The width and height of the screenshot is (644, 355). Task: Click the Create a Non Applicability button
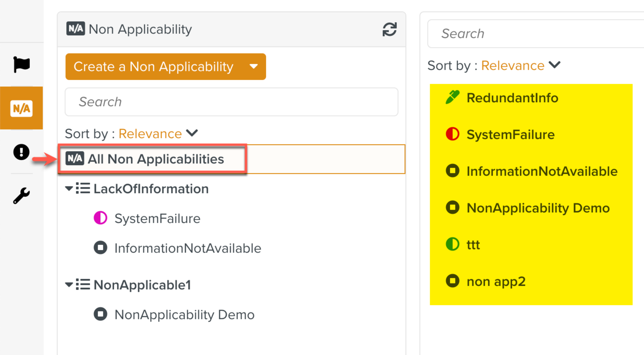click(x=154, y=67)
